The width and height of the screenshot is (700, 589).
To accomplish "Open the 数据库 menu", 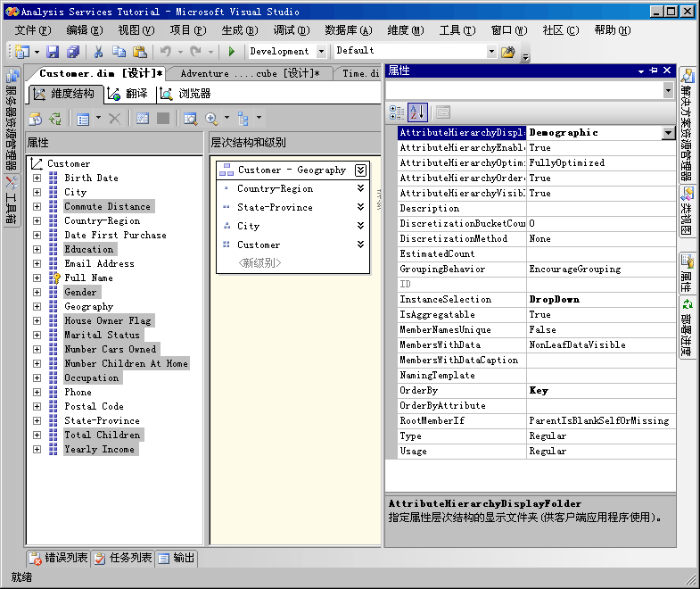I will coord(348,30).
